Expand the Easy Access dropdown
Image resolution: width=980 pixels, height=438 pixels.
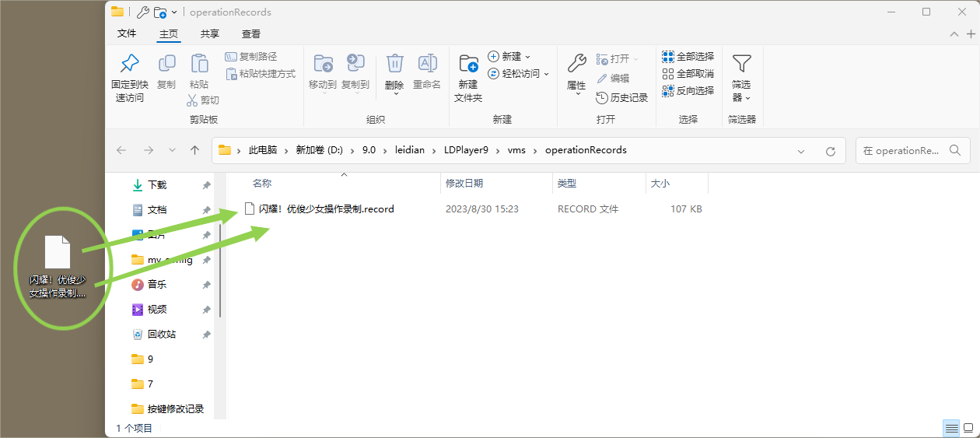(x=519, y=74)
